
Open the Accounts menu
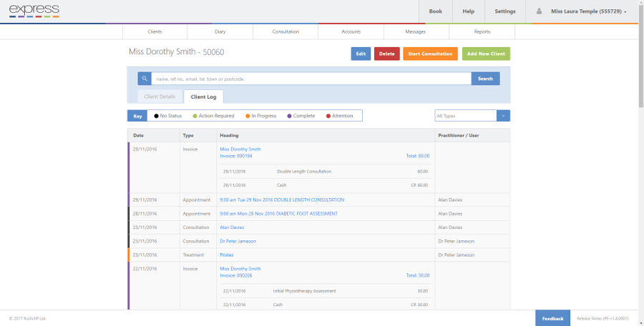point(351,31)
